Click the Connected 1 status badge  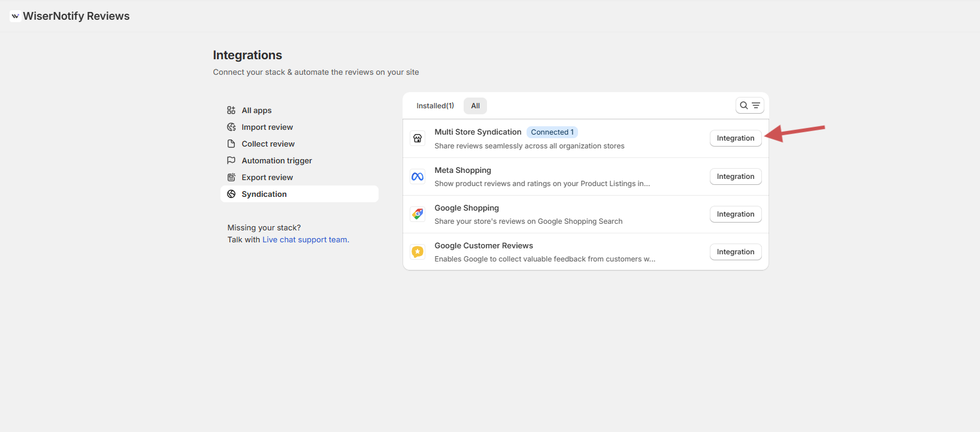pos(552,132)
